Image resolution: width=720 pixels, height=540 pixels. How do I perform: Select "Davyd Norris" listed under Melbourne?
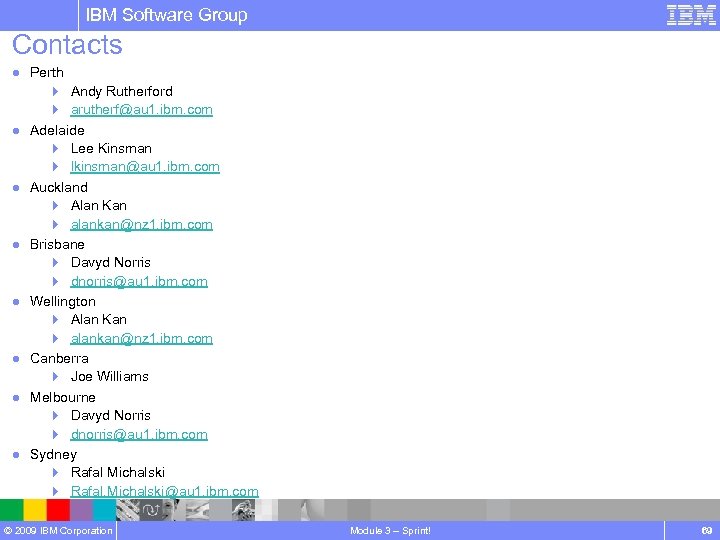(x=111, y=416)
